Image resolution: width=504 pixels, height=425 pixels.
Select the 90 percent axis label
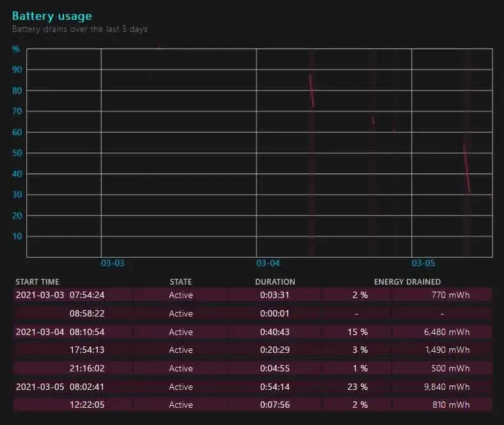(x=17, y=70)
